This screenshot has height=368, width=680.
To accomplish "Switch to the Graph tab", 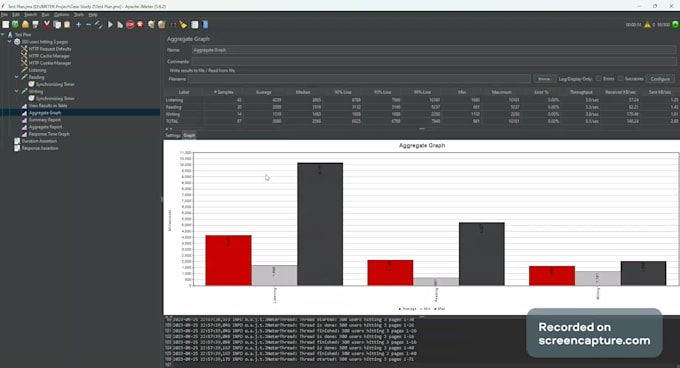I will tap(189, 135).
